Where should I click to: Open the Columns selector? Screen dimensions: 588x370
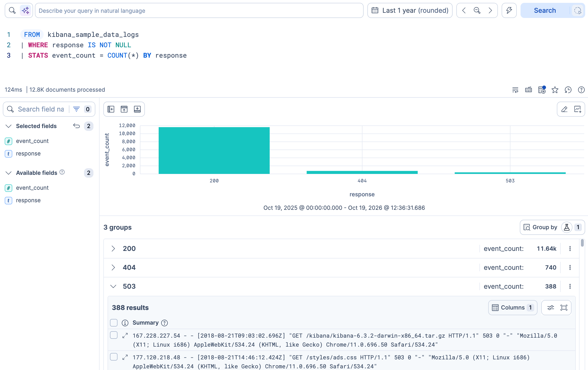(512, 308)
